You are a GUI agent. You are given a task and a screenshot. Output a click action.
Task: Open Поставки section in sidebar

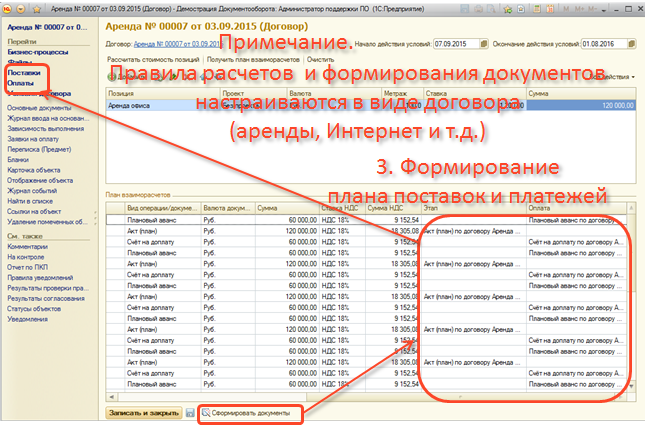pos(24,74)
